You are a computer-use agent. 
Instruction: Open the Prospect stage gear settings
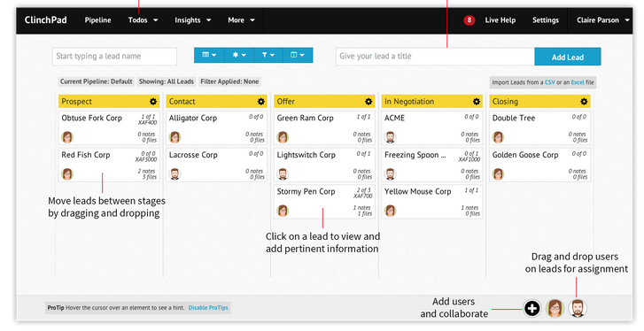click(x=153, y=101)
